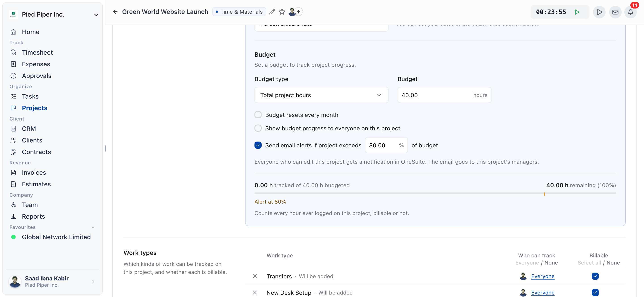Open Expenses in the sidebar
644x297 pixels.
click(36, 64)
